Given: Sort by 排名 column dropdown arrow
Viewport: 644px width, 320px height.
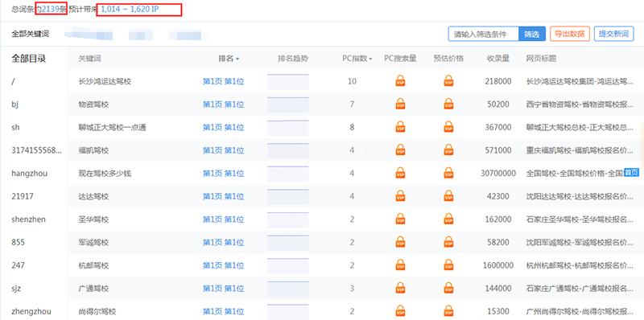Looking at the screenshot, I should tap(237, 59).
